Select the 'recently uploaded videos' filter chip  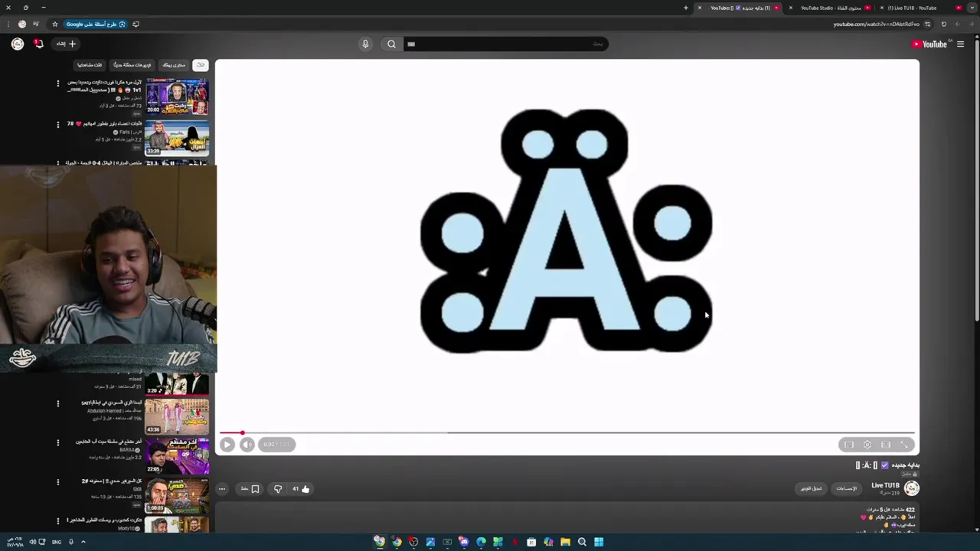(132, 65)
